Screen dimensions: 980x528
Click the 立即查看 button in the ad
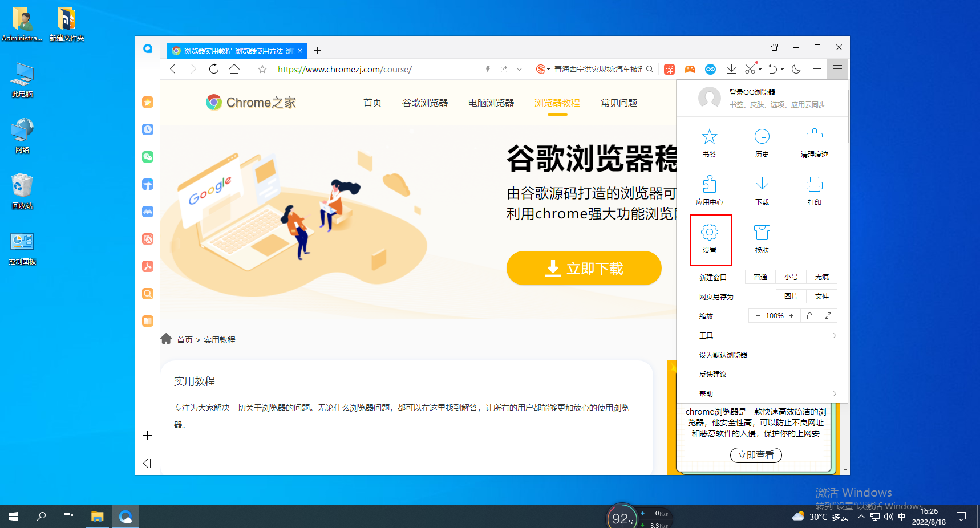point(756,454)
